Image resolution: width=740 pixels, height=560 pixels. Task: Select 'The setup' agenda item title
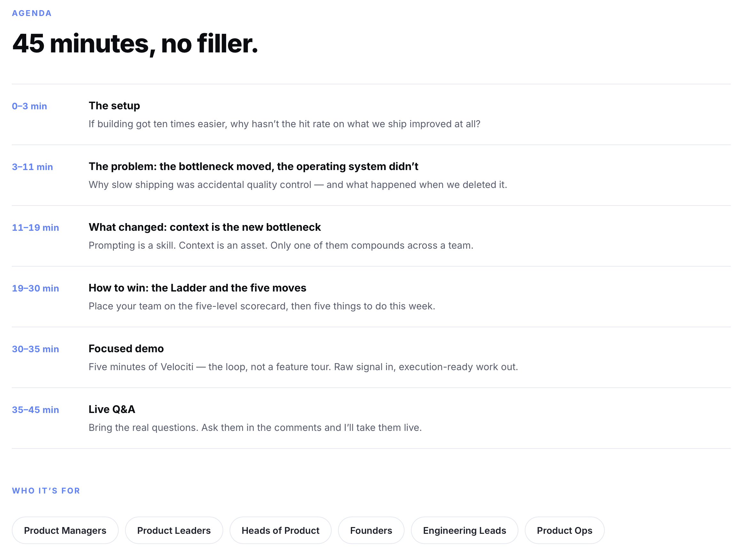[114, 106]
